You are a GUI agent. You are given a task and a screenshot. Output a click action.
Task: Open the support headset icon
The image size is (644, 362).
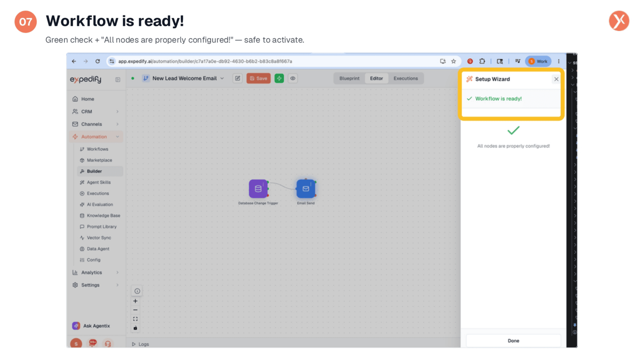click(x=107, y=344)
